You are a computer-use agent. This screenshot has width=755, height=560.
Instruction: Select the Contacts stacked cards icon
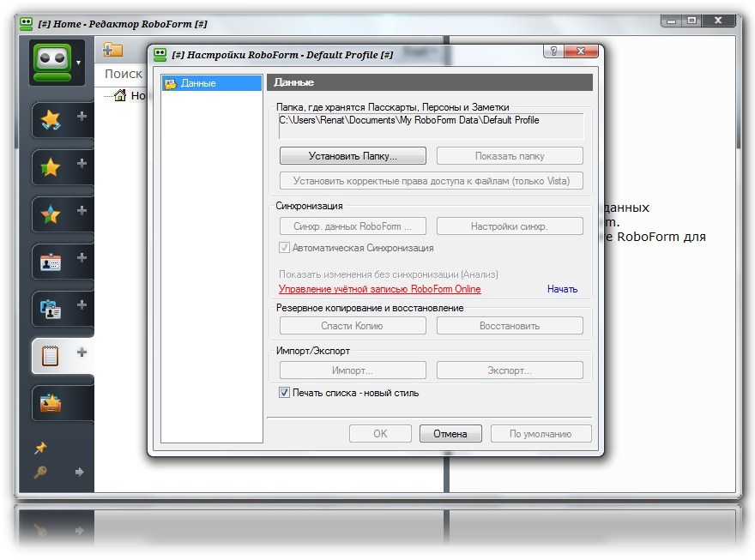(51, 310)
